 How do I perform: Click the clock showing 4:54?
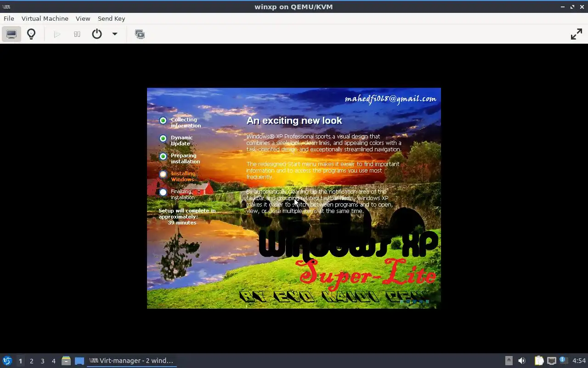click(579, 361)
